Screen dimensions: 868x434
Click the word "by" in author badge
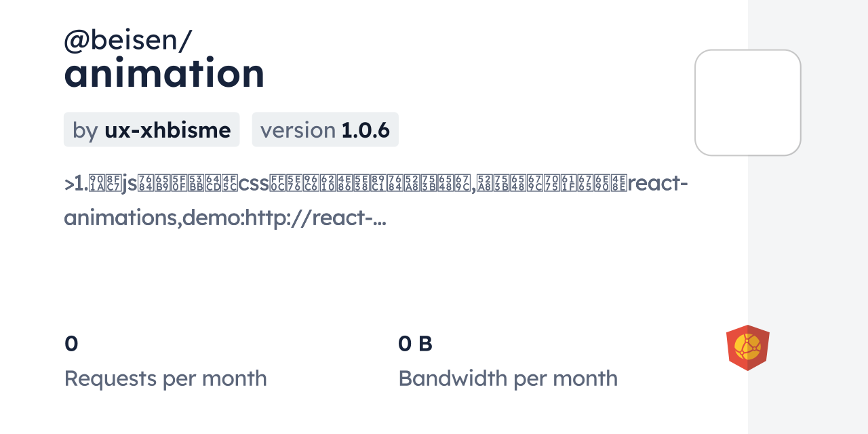tap(85, 130)
